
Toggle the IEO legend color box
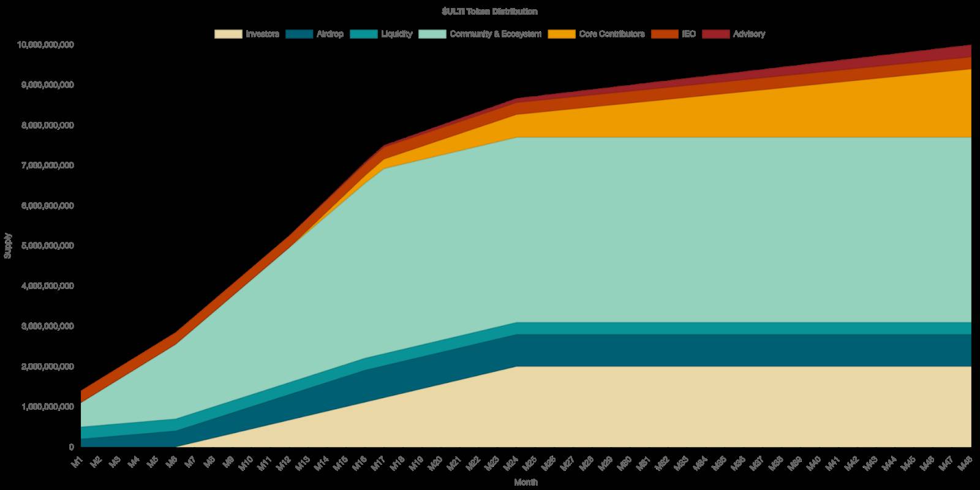point(665,34)
